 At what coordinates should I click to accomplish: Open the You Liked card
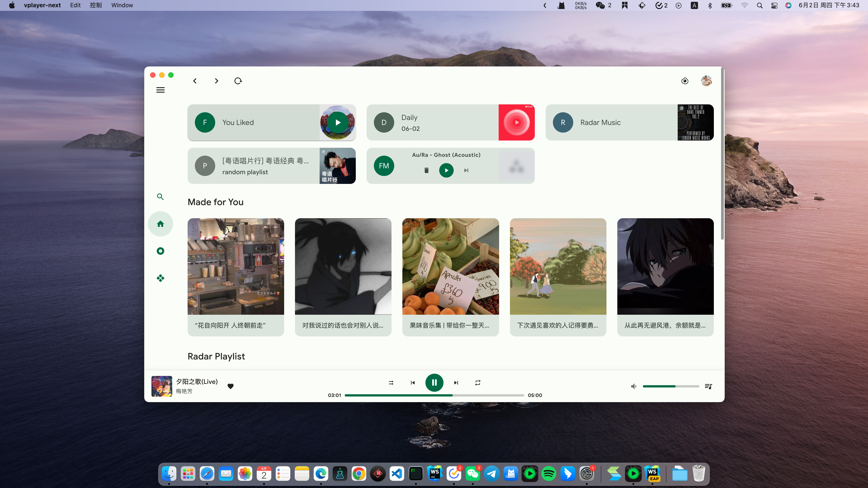click(x=271, y=123)
